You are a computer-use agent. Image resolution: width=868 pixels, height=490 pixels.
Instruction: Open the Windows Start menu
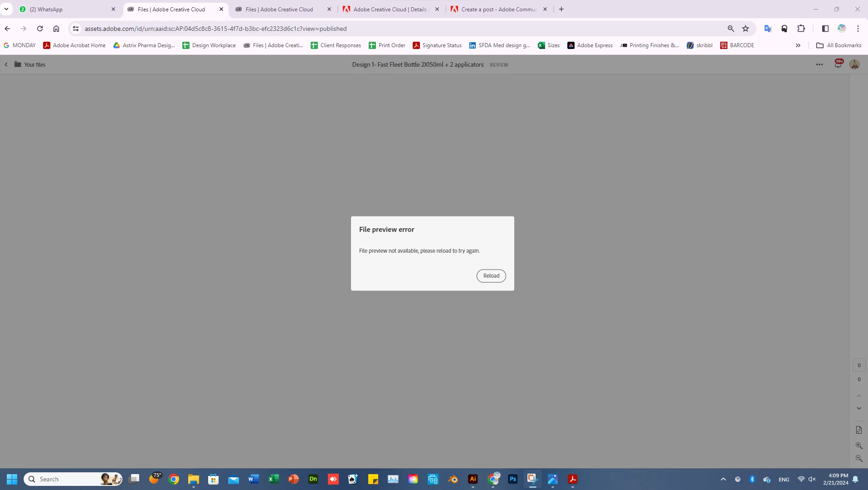12,479
